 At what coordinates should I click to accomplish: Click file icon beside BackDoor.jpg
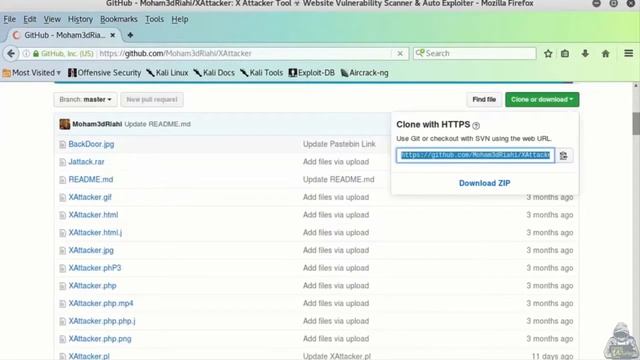point(62,144)
